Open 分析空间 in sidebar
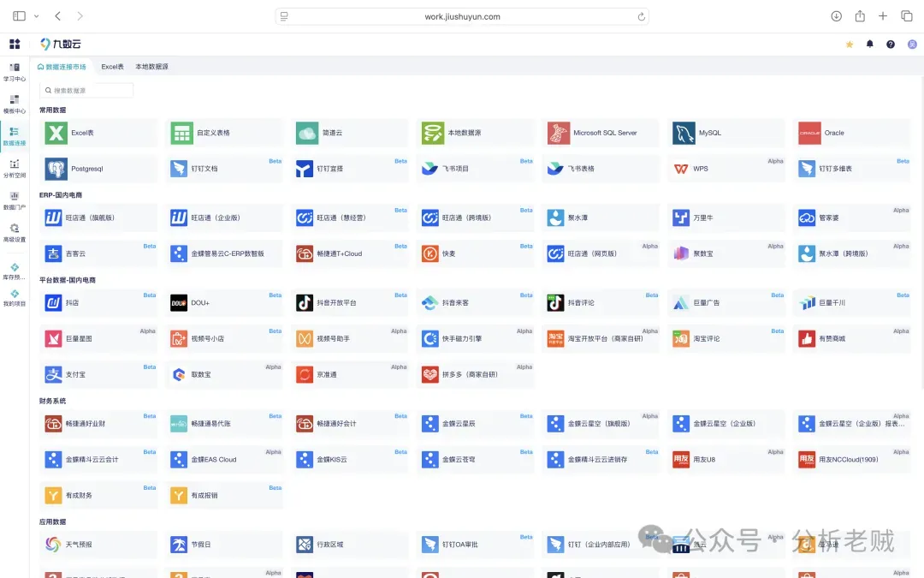The height and width of the screenshot is (578, 924). point(15,169)
